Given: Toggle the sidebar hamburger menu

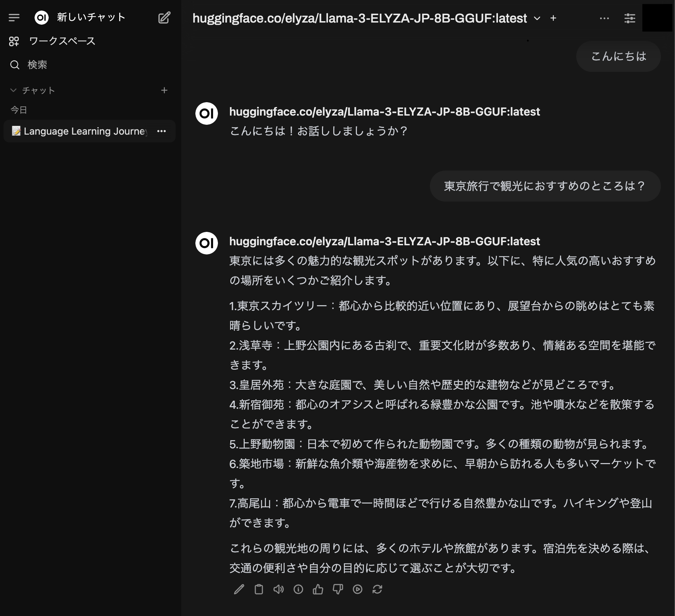Looking at the screenshot, I should (14, 17).
